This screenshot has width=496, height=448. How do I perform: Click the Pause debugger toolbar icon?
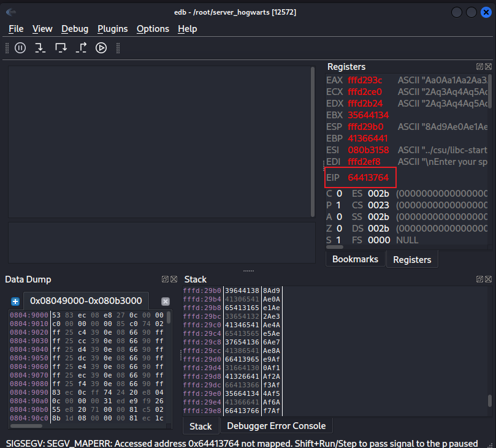click(x=20, y=48)
